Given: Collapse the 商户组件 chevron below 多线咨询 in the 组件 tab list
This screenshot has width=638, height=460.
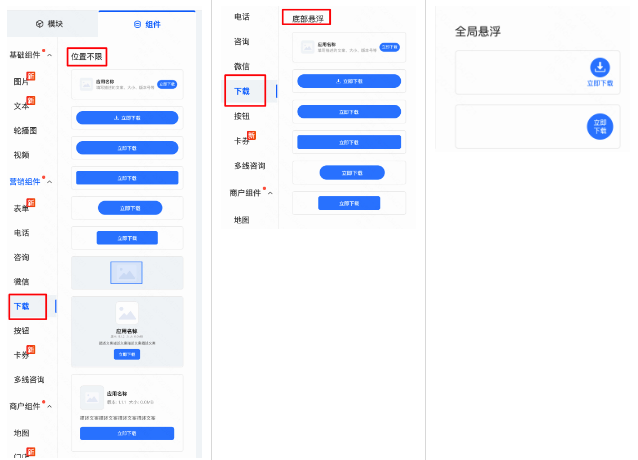Looking at the screenshot, I should tap(50, 407).
